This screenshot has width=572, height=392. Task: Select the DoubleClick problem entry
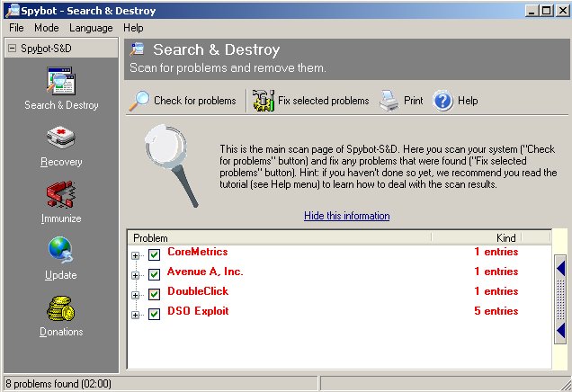tap(198, 291)
